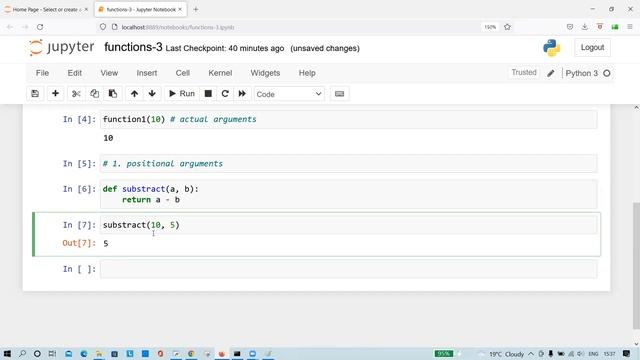Copy selected cells icon

[x=94, y=94]
